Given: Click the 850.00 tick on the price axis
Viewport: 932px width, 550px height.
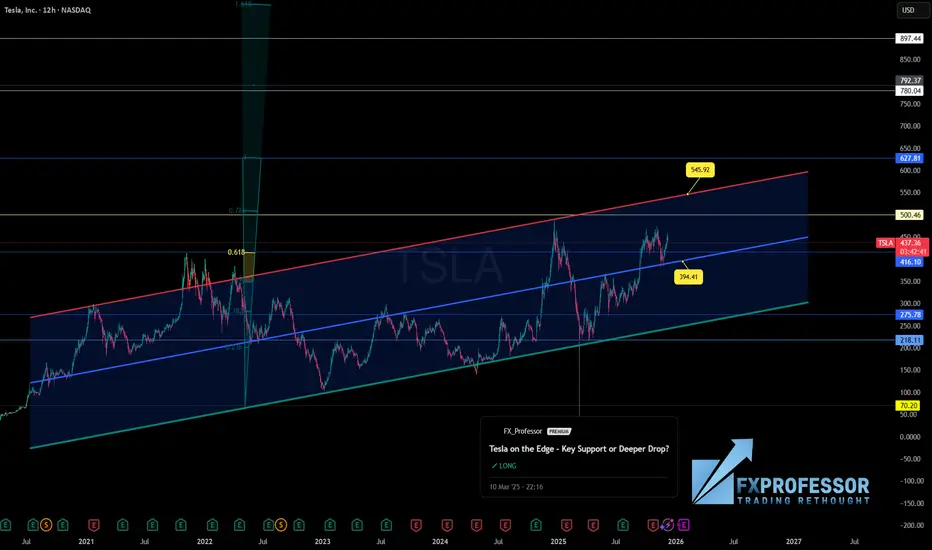Looking at the screenshot, I should [910, 59].
